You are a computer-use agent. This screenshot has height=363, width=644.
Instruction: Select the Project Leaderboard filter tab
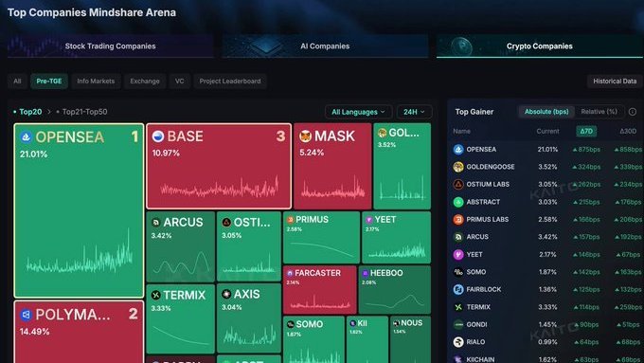(x=230, y=81)
